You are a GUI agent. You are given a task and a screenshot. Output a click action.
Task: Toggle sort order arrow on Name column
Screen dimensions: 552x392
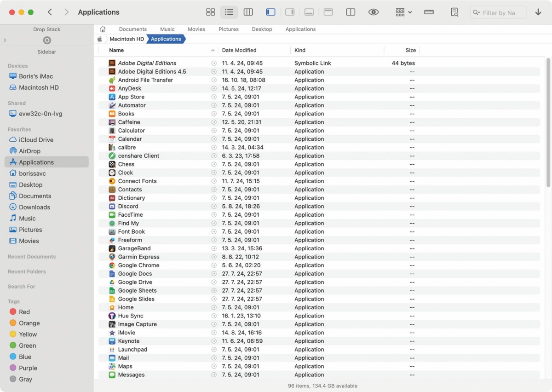(x=213, y=51)
